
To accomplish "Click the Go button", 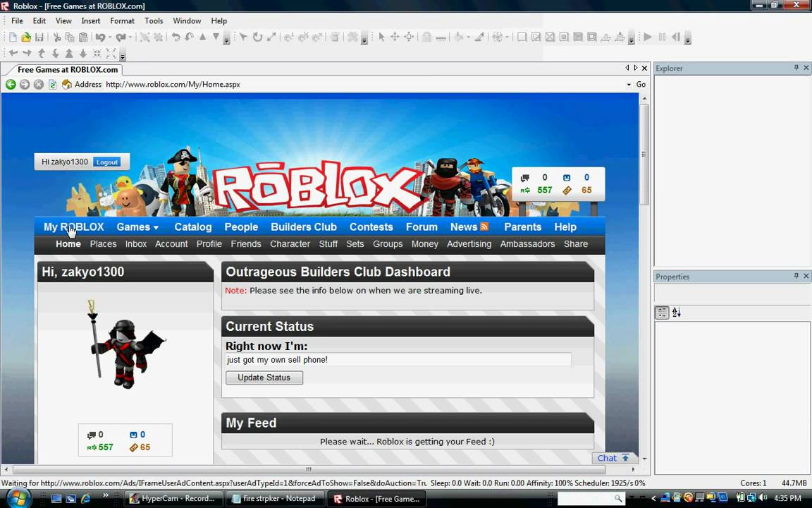I will click(x=641, y=85).
